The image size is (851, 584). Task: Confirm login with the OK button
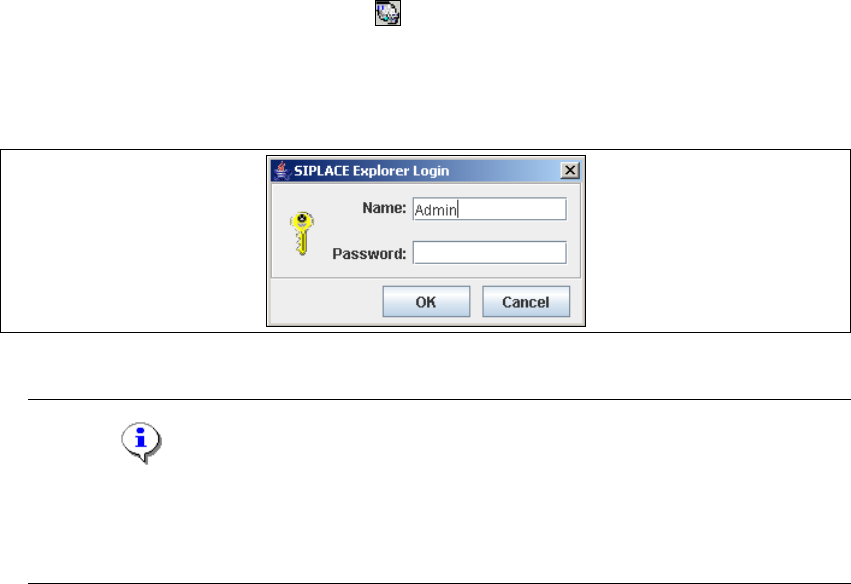pyautogui.click(x=426, y=302)
